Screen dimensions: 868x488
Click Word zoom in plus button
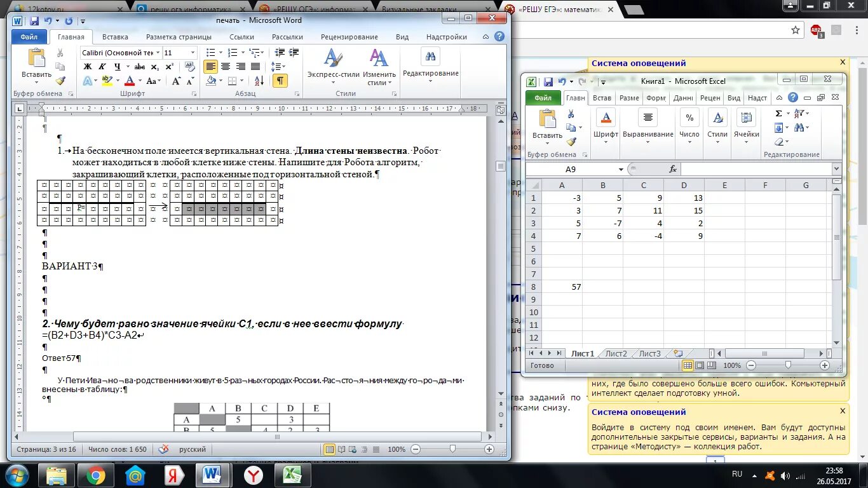[x=489, y=449]
